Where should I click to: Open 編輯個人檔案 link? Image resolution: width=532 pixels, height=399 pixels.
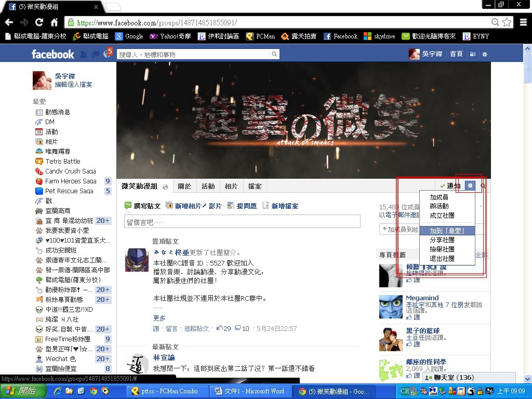coord(74,85)
